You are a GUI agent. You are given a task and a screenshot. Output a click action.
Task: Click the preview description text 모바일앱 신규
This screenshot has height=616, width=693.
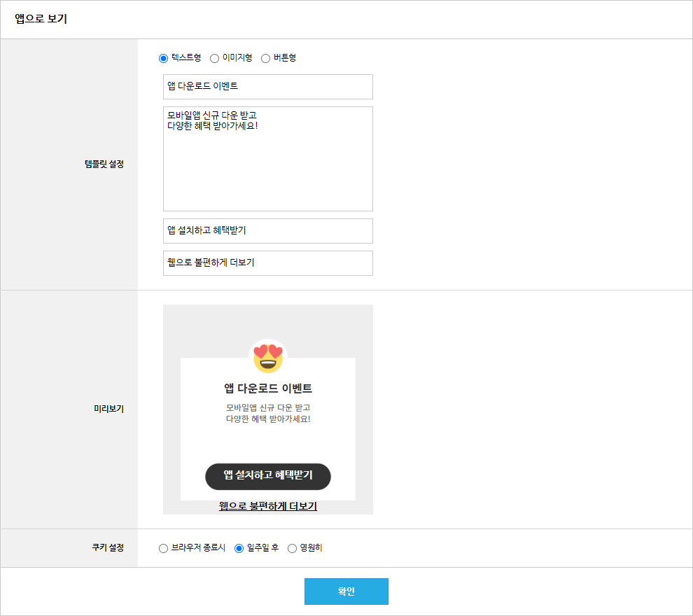[x=268, y=413]
